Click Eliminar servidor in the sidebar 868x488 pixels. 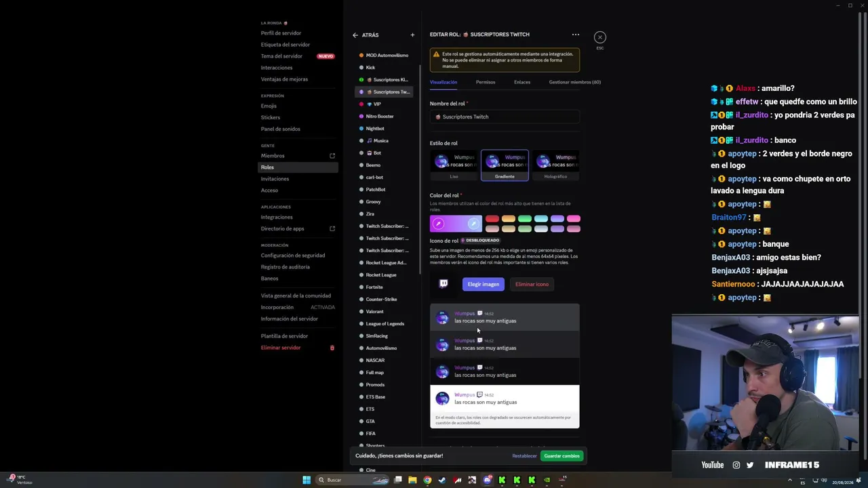281,348
